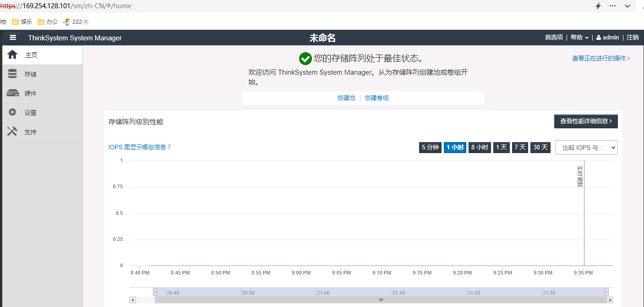
Task: Click the 创建卷组 link
Action: click(x=377, y=98)
